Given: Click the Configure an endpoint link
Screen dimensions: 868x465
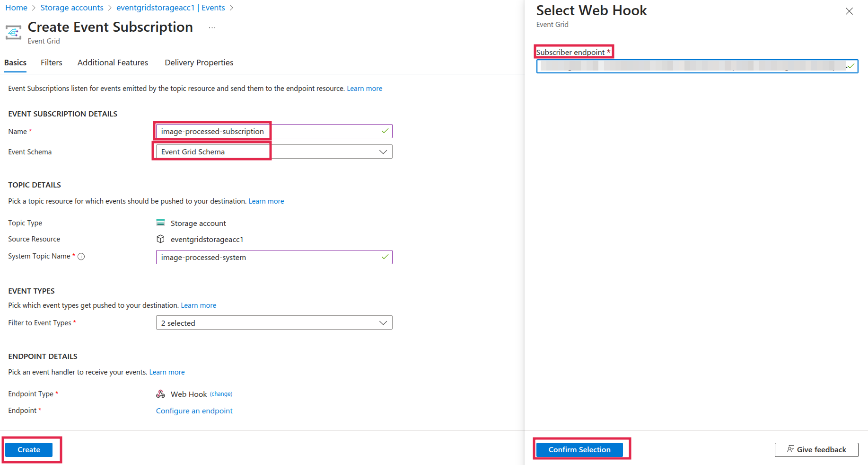Looking at the screenshot, I should point(194,411).
